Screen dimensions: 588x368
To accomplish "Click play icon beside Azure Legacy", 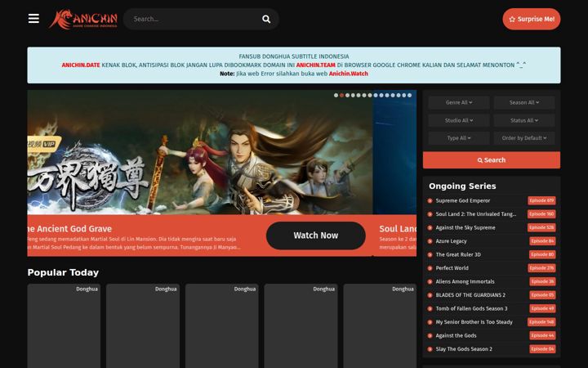I will [x=430, y=241].
